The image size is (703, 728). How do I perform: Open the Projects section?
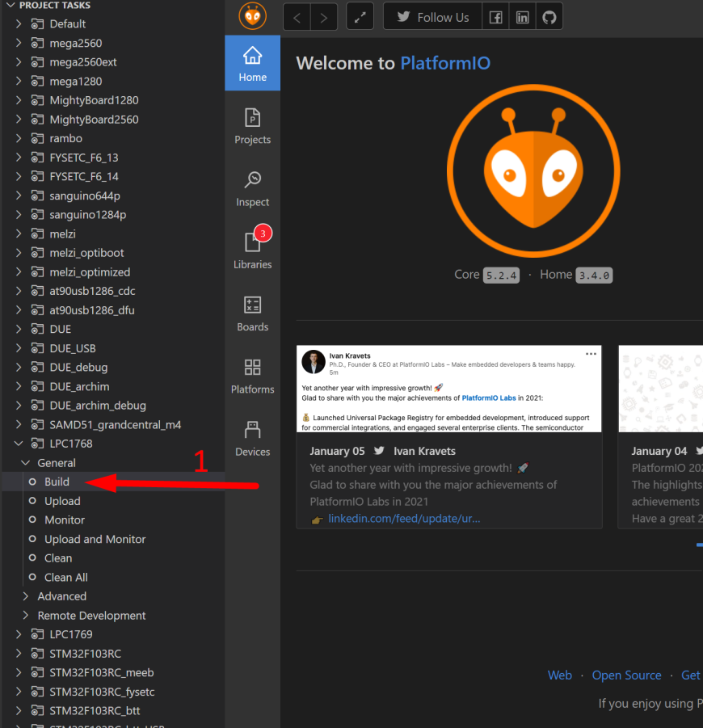click(x=253, y=126)
